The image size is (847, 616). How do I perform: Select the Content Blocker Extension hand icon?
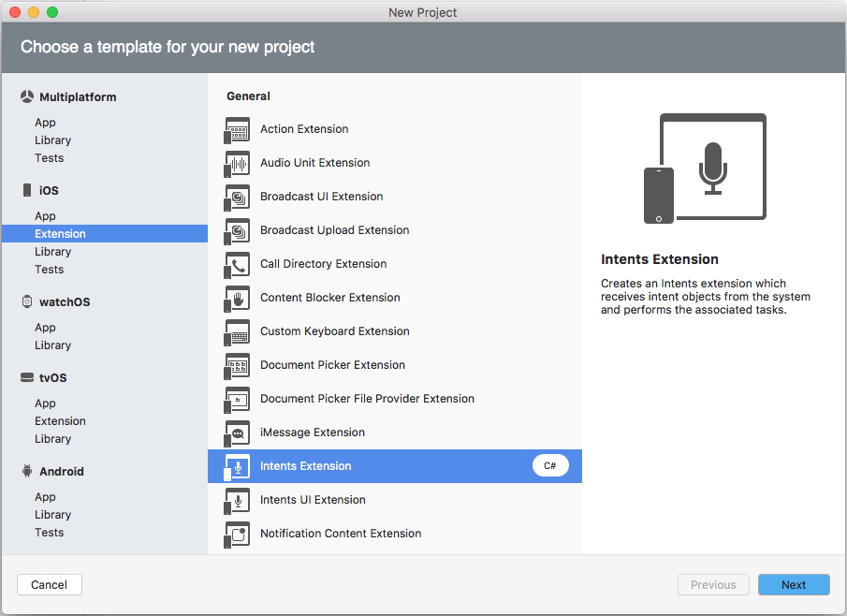click(x=238, y=299)
